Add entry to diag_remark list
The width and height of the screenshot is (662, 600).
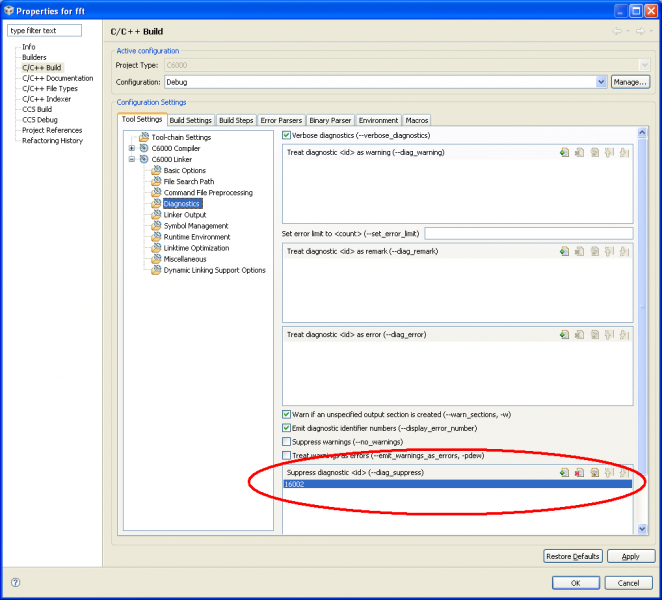564,251
